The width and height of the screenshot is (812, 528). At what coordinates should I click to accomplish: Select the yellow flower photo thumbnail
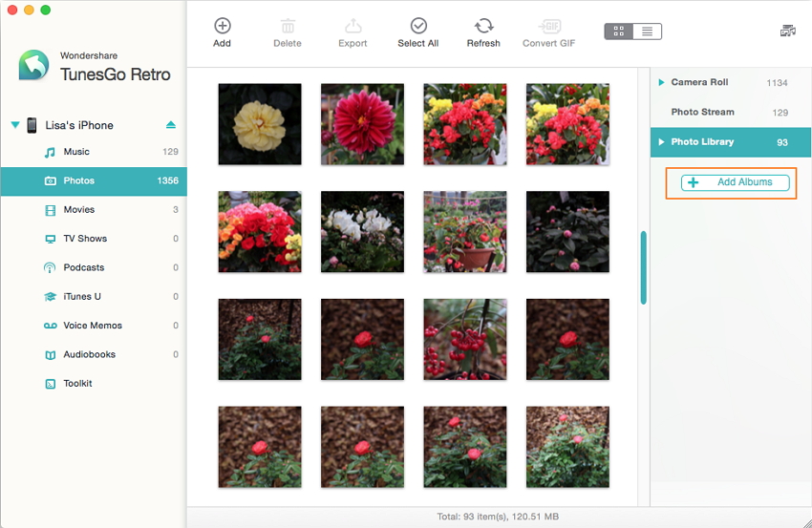point(260,124)
